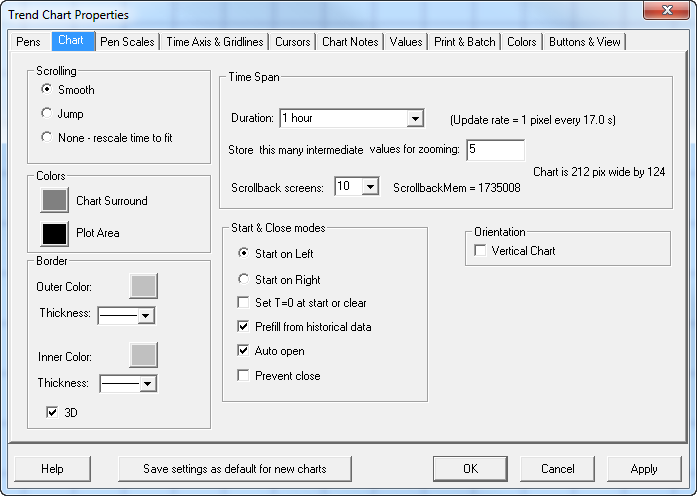
Task: Open the outer border Thickness dropdown
Action: tap(146, 315)
